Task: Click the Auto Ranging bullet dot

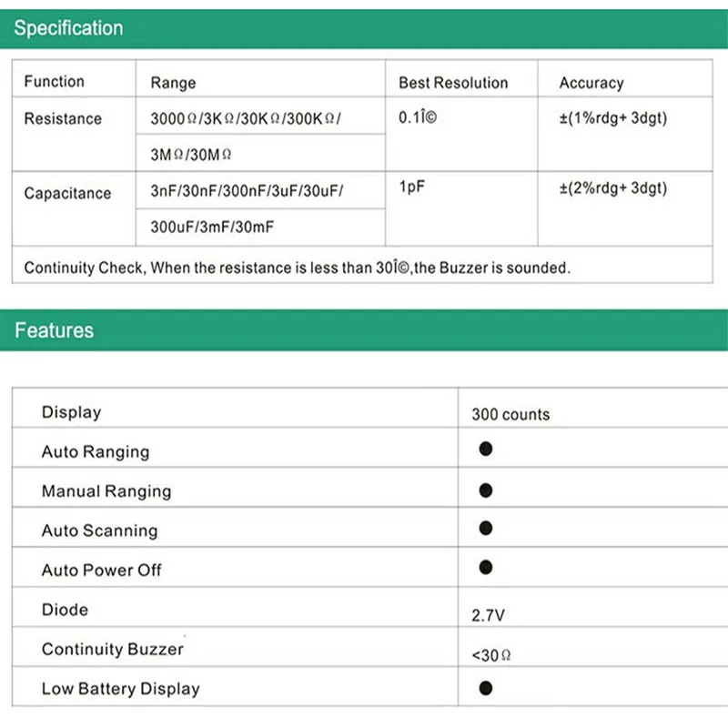Action: coord(485,449)
